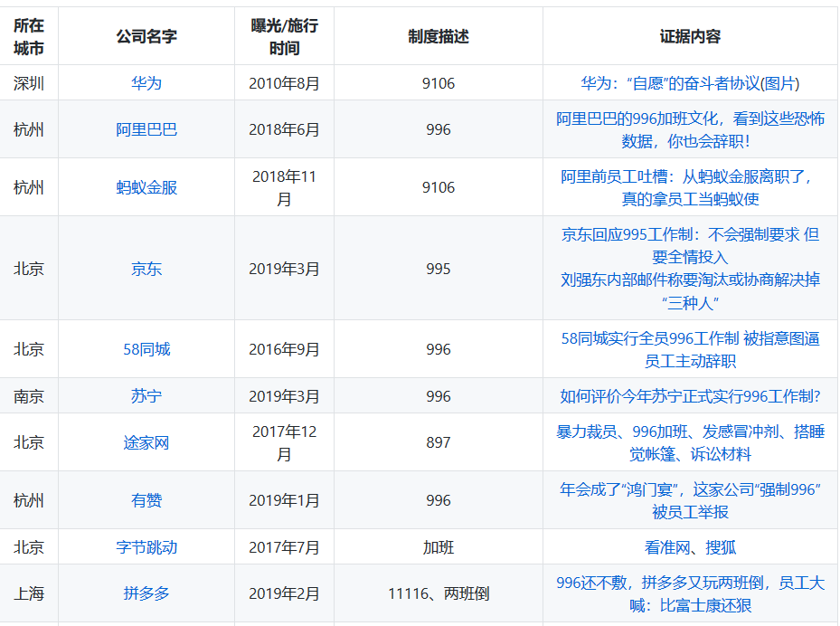
Task: Select the 996 cell in 58同城 row
Action: tap(439, 349)
